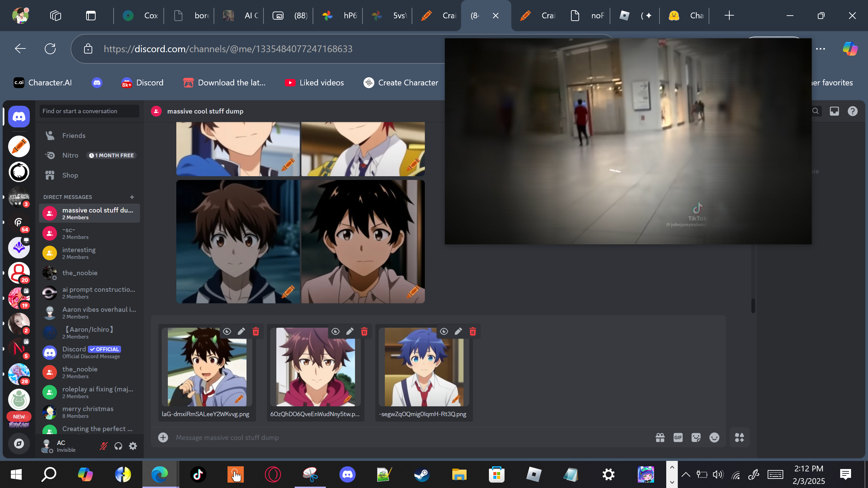Show hidden system tray icons
This screenshot has width=868, height=488.
pyautogui.click(x=686, y=474)
